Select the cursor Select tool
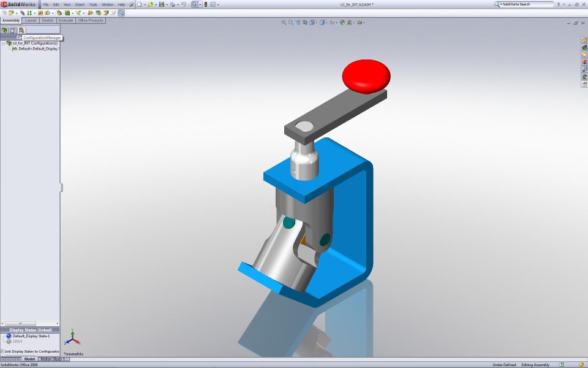588x368 pixels. click(x=195, y=4)
